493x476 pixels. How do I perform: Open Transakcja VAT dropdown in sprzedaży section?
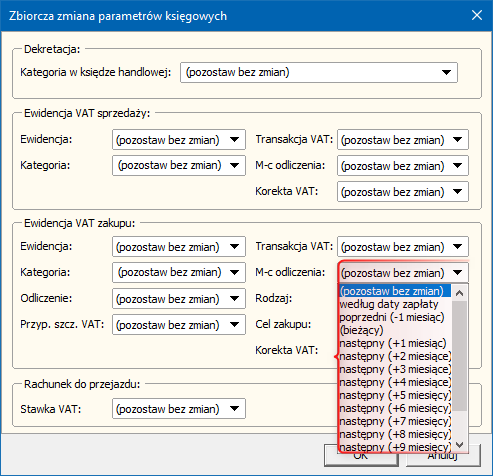click(403, 140)
